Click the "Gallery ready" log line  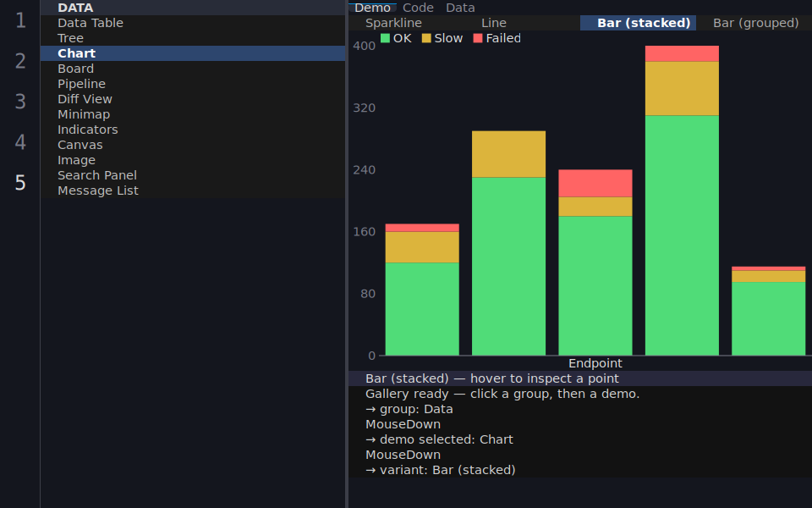tap(580, 394)
